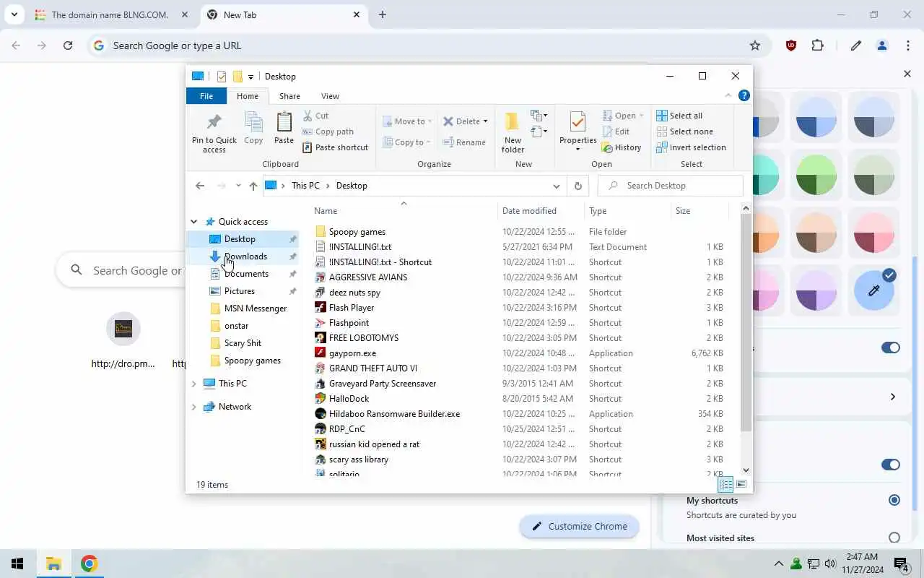Click the Customize Chrome button
The image size is (924, 578).
[580, 526]
